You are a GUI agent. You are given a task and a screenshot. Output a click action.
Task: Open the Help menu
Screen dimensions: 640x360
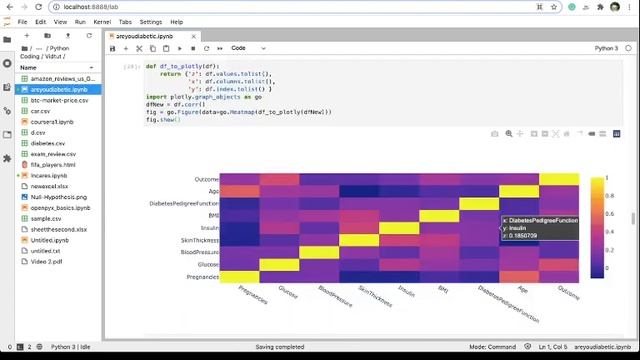[176, 22]
